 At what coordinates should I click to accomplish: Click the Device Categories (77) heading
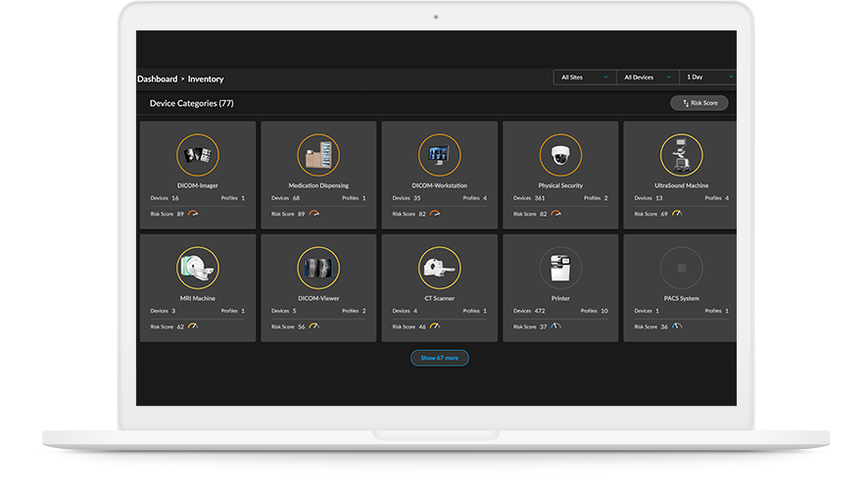[x=191, y=103]
